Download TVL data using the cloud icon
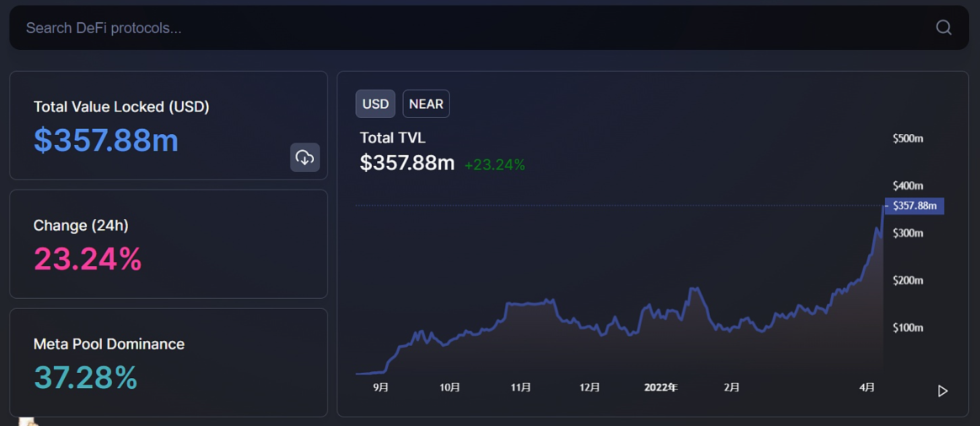Screen dimensions: 980x426 (x=305, y=158)
